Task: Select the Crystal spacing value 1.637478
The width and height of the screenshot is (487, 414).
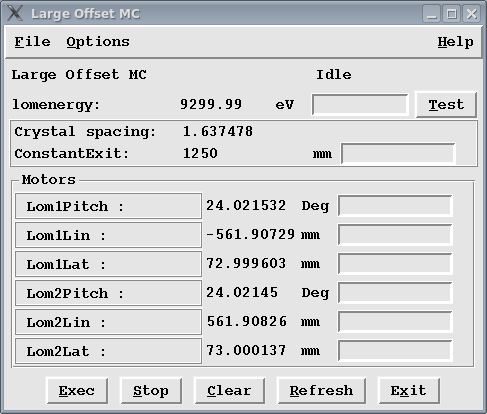Action: 218,131
